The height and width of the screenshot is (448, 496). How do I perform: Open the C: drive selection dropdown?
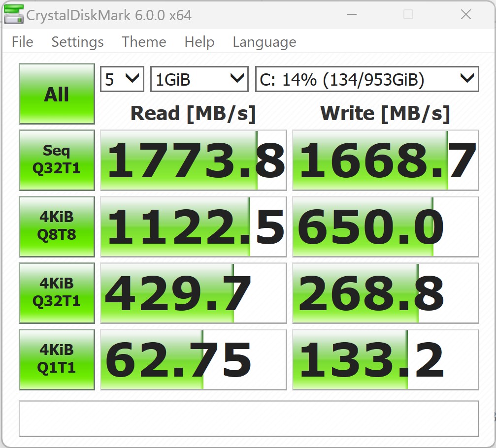tap(366, 79)
